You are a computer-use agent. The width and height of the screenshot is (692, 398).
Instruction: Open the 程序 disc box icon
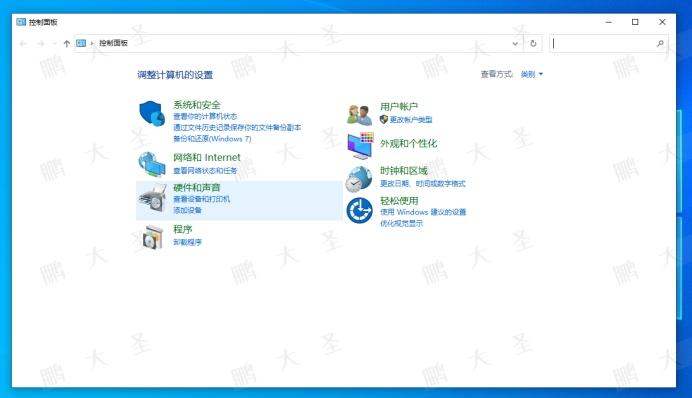(x=153, y=237)
